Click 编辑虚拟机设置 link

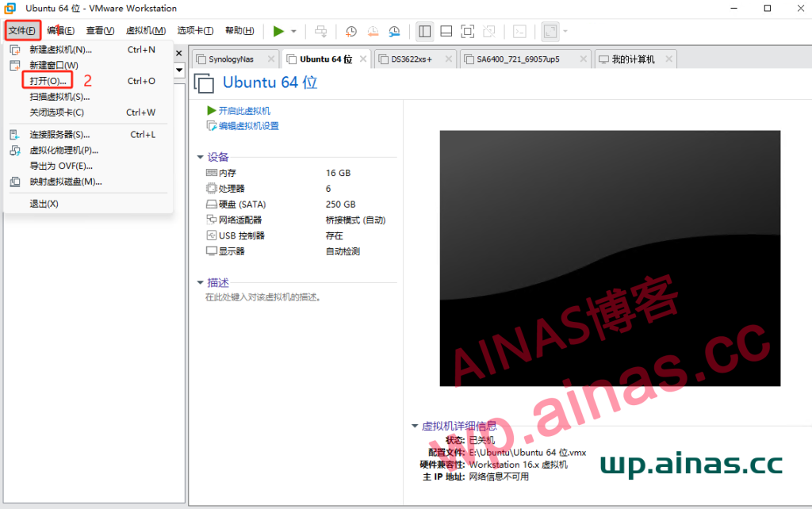pos(248,126)
